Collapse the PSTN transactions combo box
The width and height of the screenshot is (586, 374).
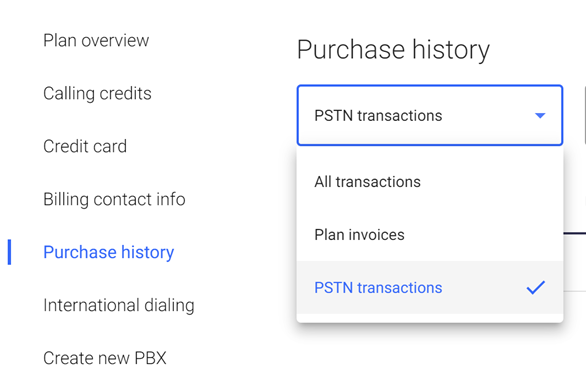coord(430,115)
